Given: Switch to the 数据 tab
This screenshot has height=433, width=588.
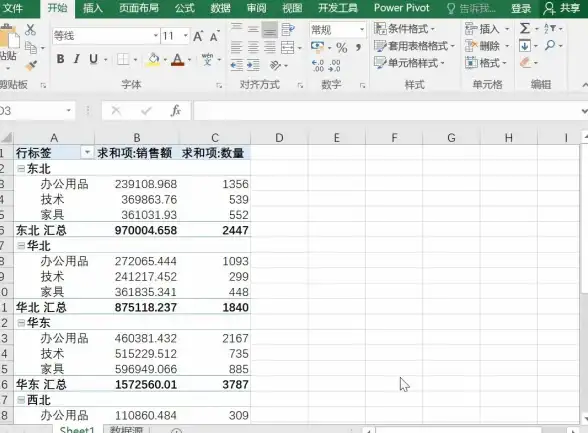Looking at the screenshot, I should 220,8.
